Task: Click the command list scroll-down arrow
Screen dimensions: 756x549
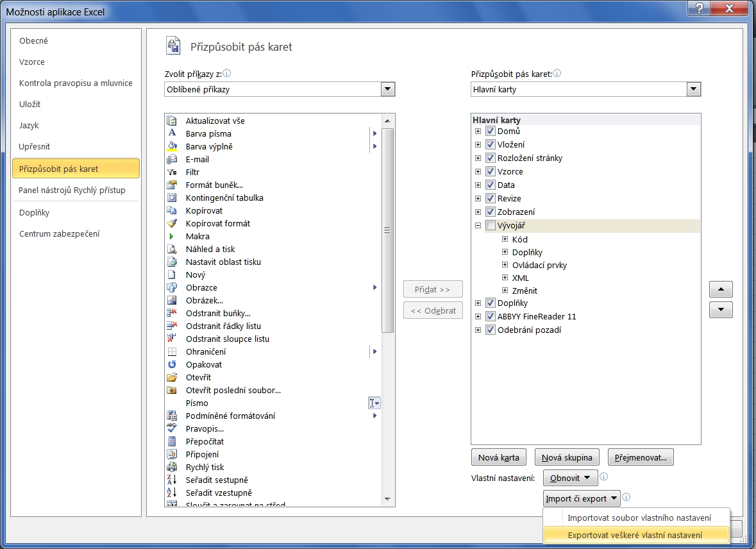Action: coord(388,500)
